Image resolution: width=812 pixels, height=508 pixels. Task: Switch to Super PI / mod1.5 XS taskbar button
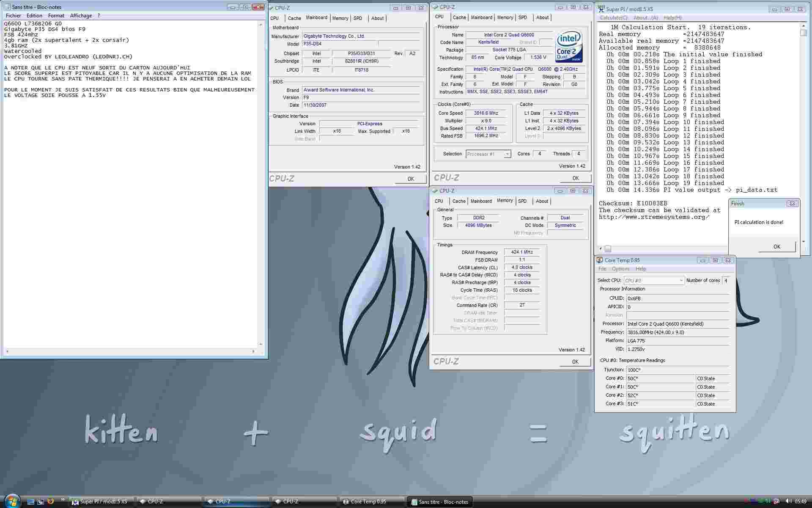click(x=101, y=502)
